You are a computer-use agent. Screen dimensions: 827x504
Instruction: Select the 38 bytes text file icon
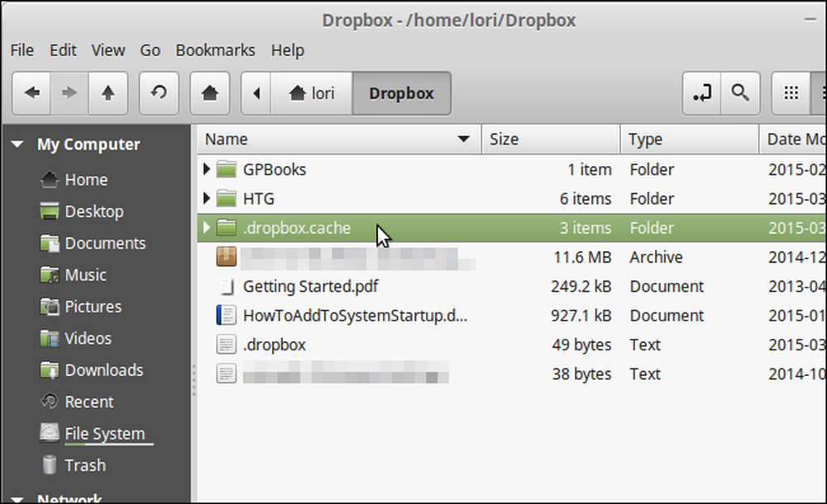[227, 373]
